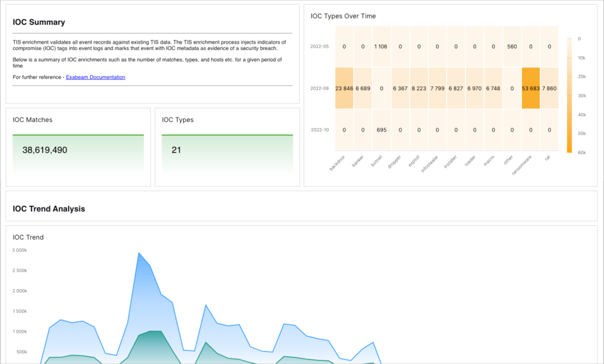Click the IOC Trend chart title

pyautogui.click(x=28, y=237)
